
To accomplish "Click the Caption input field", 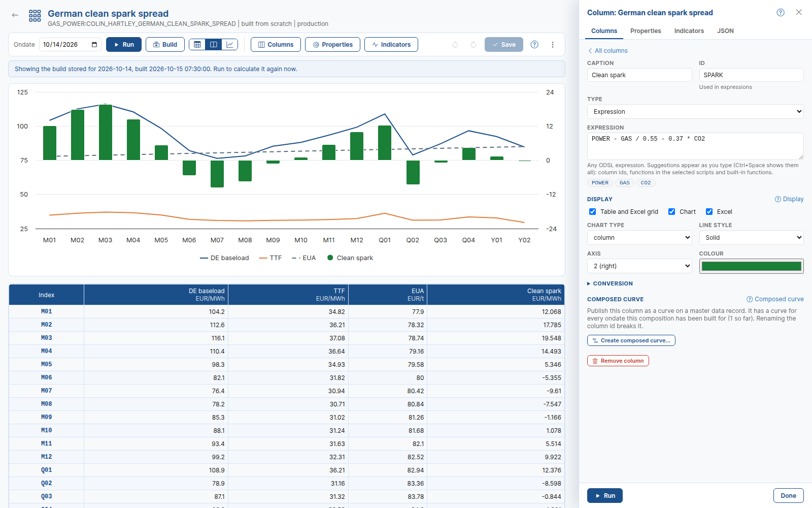I will [x=639, y=75].
